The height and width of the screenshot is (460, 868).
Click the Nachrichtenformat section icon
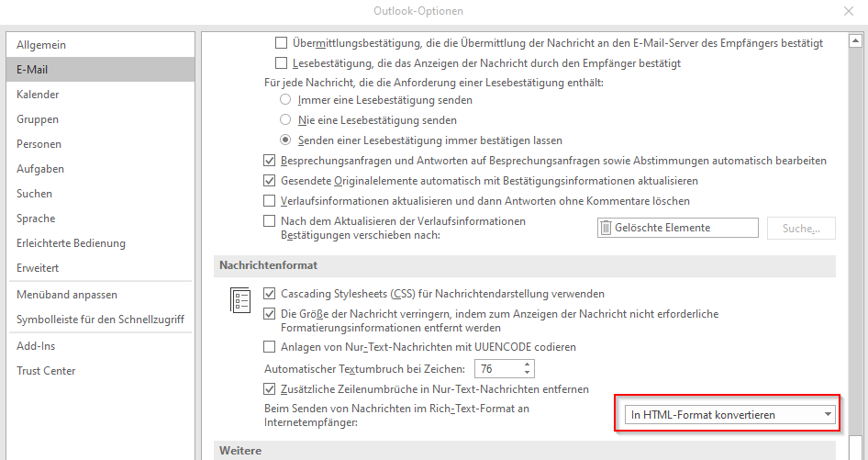[240, 300]
